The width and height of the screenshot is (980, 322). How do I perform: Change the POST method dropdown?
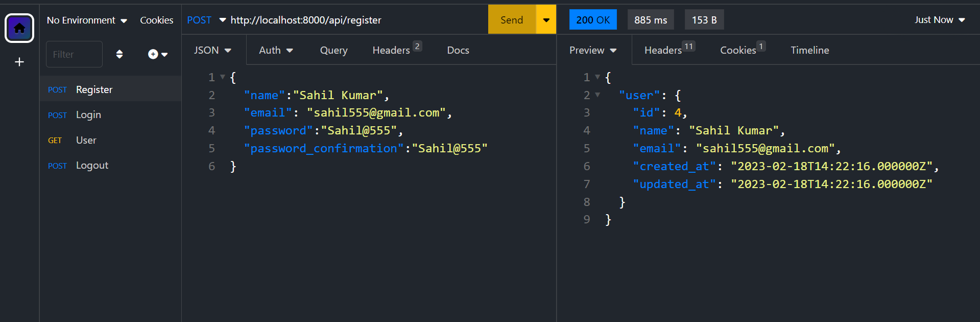206,20
